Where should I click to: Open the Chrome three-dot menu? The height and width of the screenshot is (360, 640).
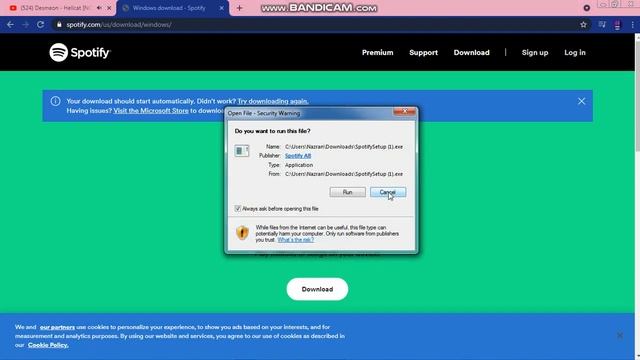coord(632,24)
